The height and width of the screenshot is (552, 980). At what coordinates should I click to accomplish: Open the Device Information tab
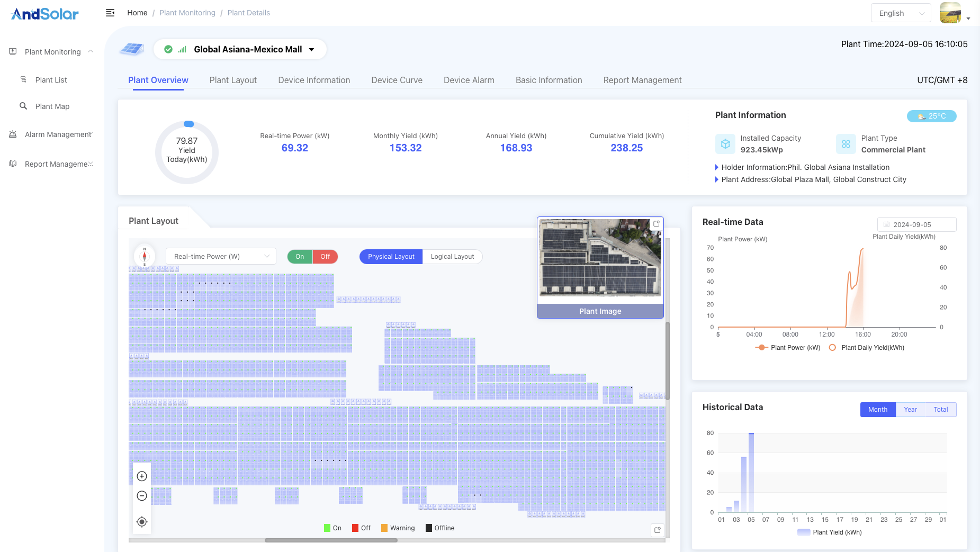pyautogui.click(x=314, y=80)
